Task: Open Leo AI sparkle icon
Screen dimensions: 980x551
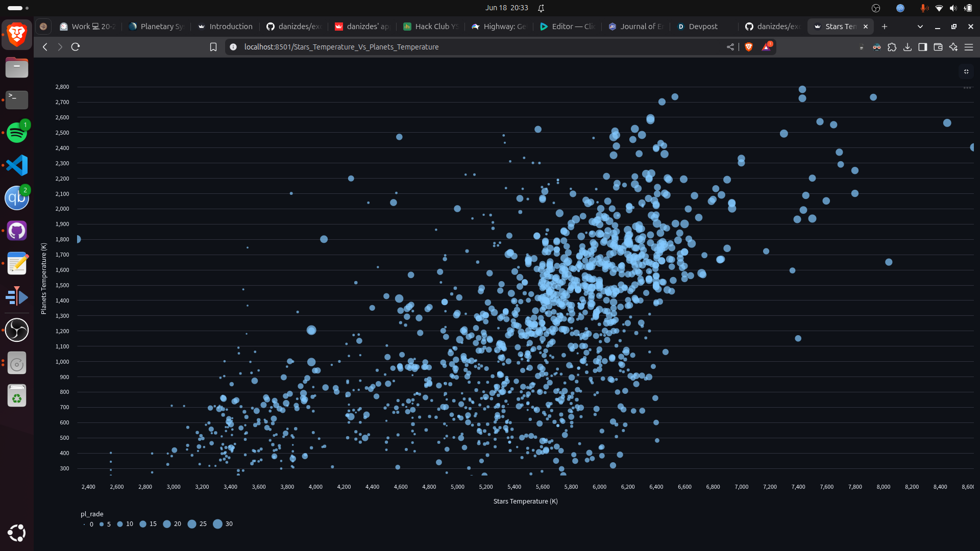Action: (x=953, y=47)
